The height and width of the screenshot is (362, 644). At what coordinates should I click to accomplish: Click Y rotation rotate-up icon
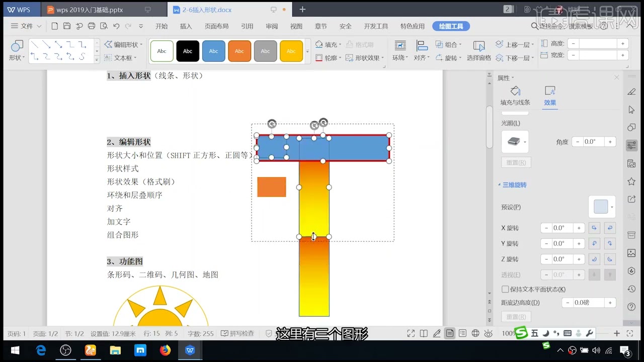[594, 243]
